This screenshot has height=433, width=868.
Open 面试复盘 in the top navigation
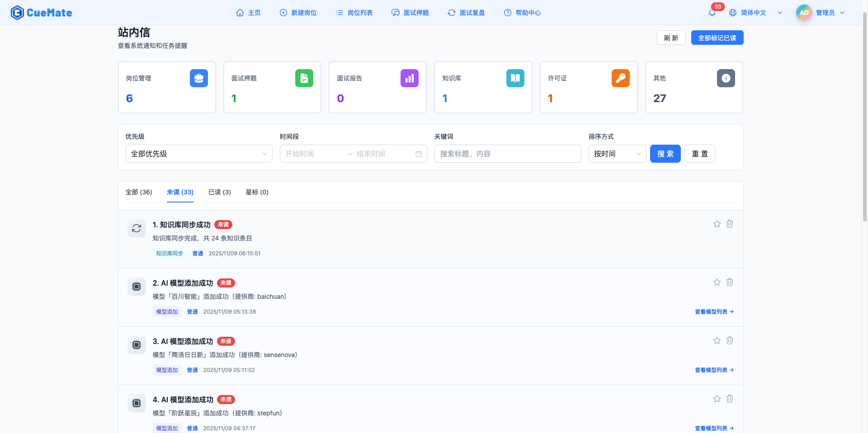click(466, 13)
